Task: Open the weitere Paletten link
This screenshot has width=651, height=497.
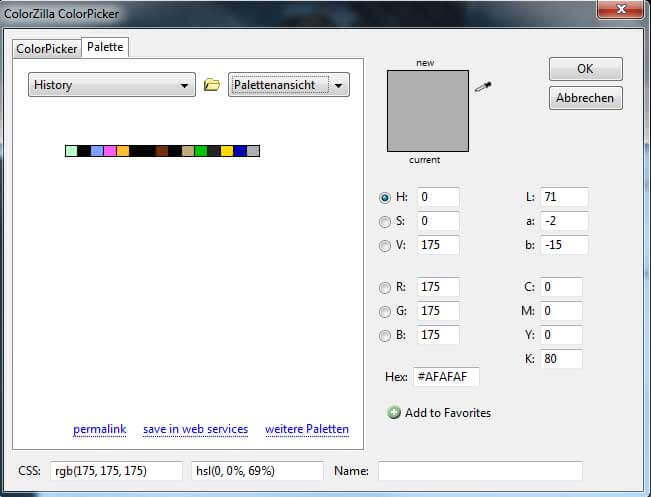Action: click(307, 429)
